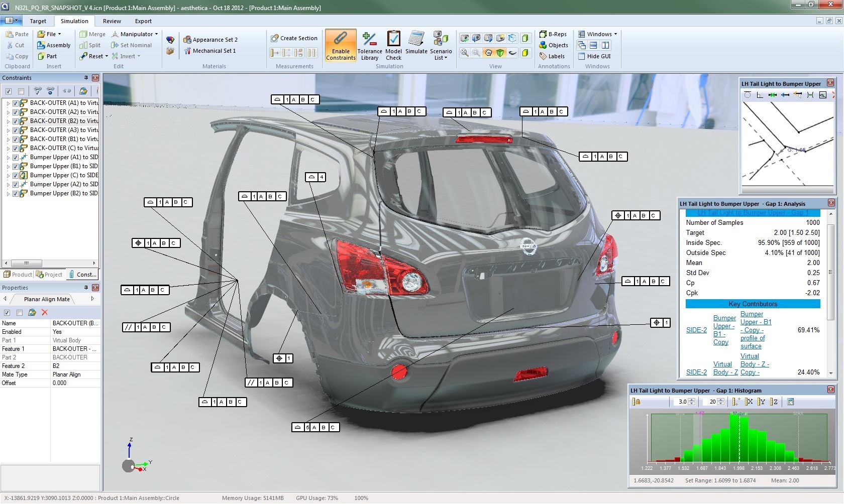Toggle Bumper Upper (C) constraint checkbox

pyautogui.click(x=16, y=175)
